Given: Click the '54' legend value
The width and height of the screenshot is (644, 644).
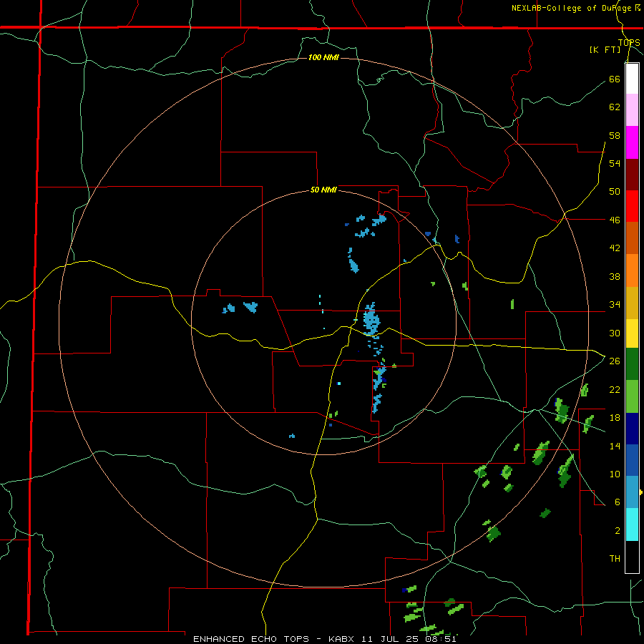Looking at the screenshot, I should pyautogui.click(x=615, y=163).
